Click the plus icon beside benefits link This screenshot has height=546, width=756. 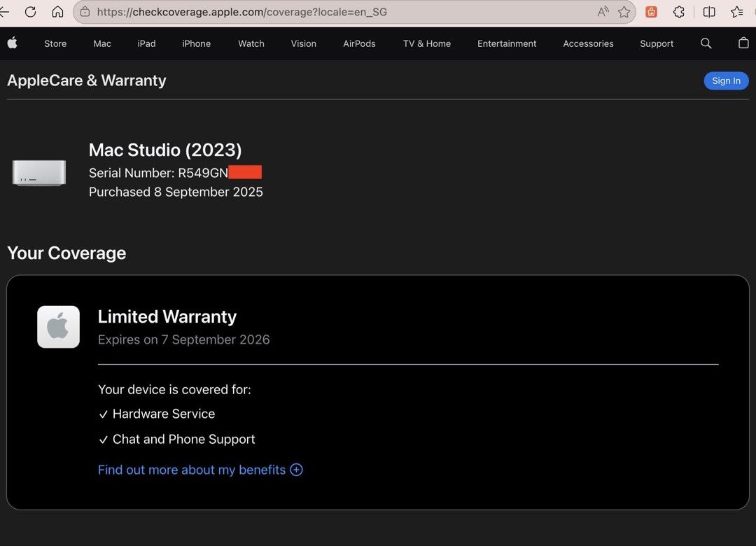pyautogui.click(x=296, y=470)
